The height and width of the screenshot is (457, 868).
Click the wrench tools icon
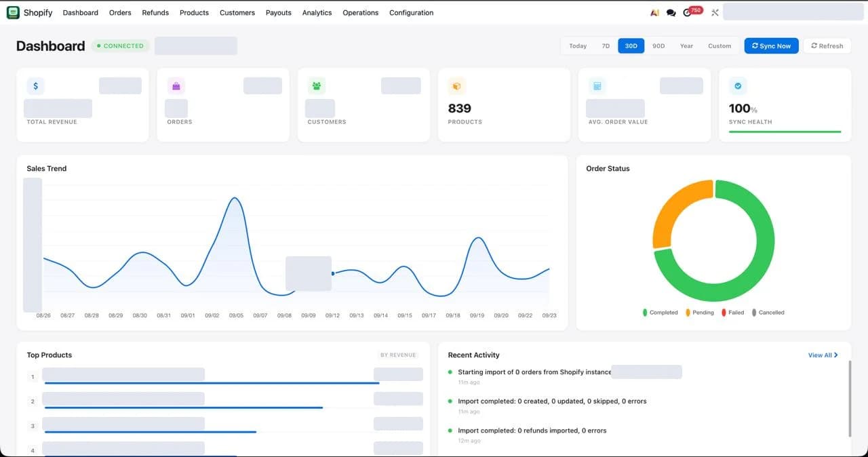(714, 12)
